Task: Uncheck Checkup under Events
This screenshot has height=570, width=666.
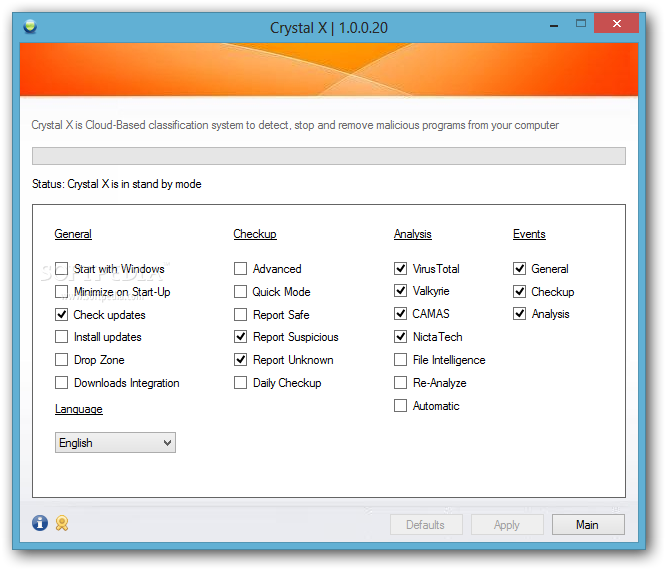Action: [x=519, y=291]
